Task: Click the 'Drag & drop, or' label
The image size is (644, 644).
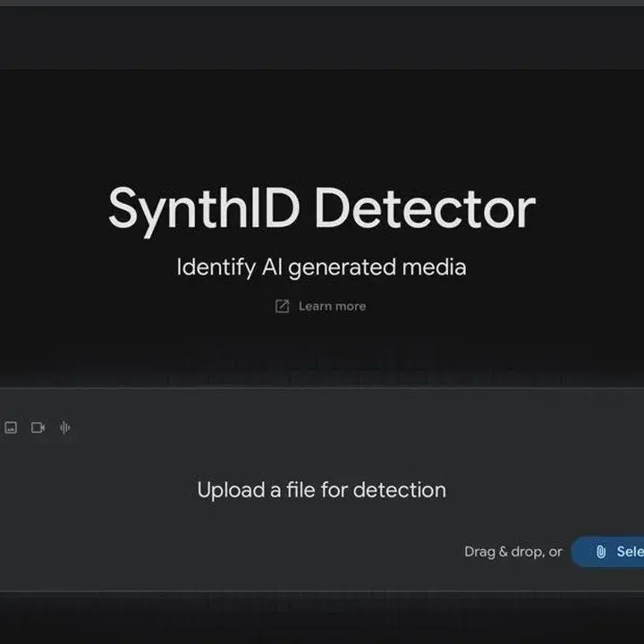Action: [513, 552]
